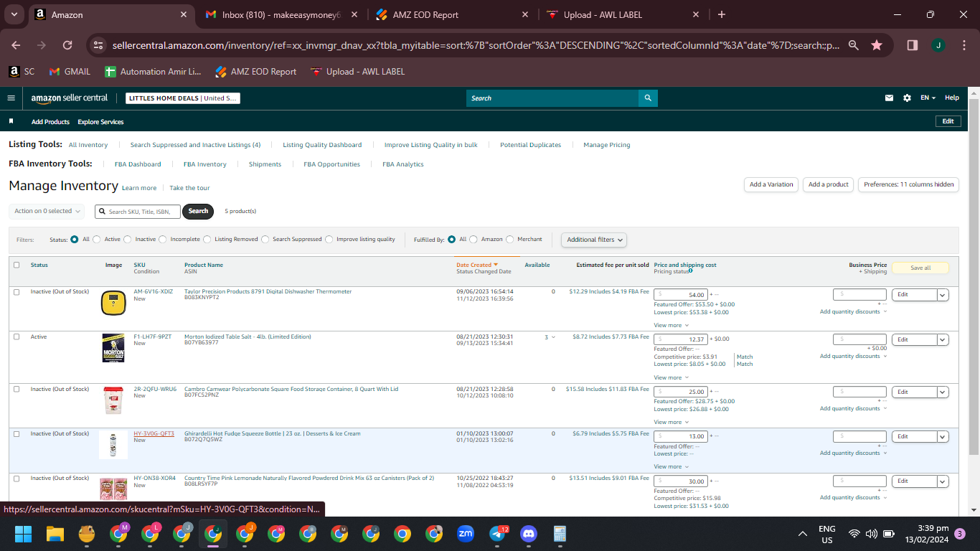Open Telegram from the taskbar
Image resolution: width=980 pixels, height=551 pixels.
[497, 534]
